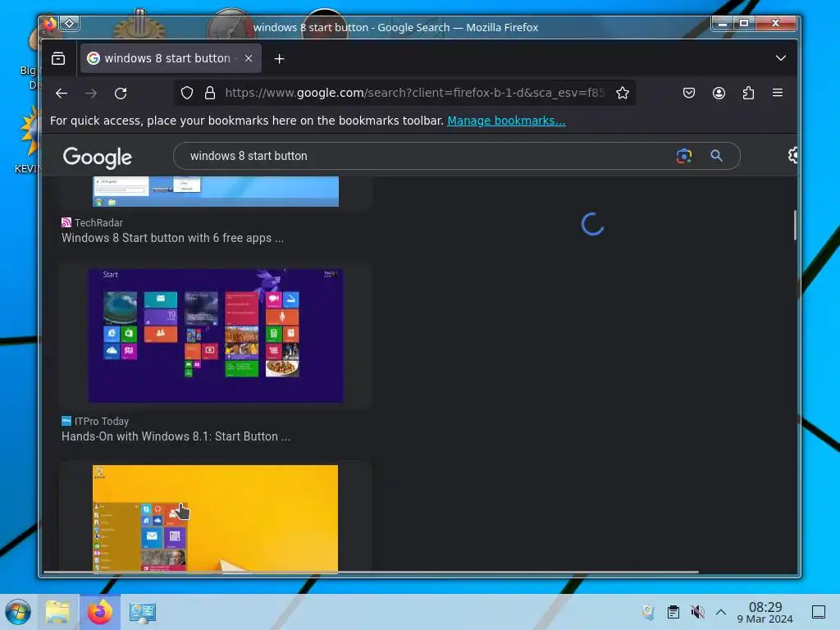Open the Extensions puzzle icon
Viewport: 840px width, 630px height.
(748, 94)
